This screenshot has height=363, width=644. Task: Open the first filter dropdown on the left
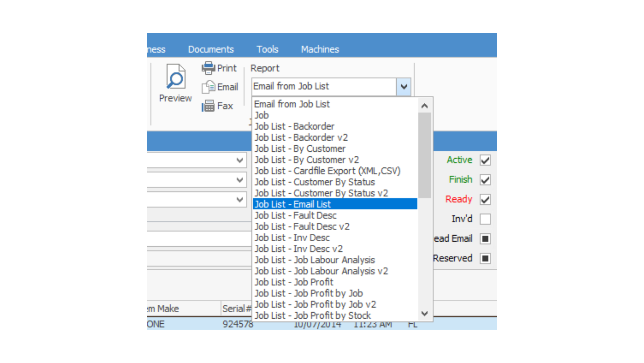pos(240,160)
